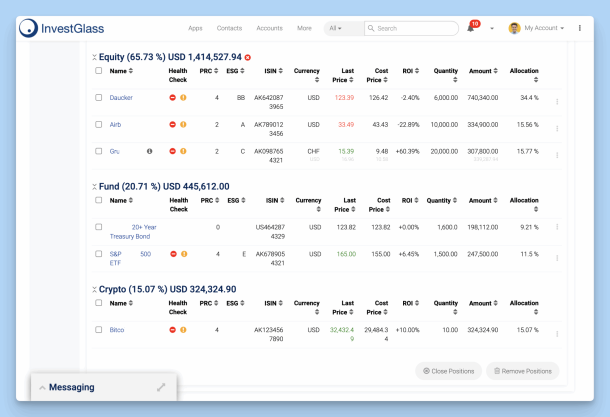Open the Accounts menu
The height and width of the screenshot is (417, 610).
tap(269, 28)
